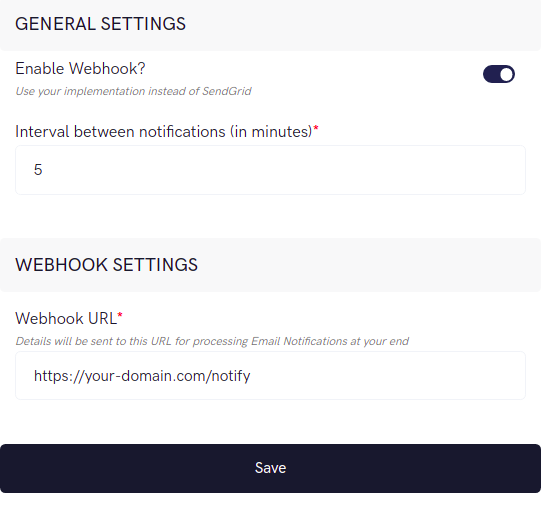Click the GENERAL SETTINGS section header
Image resolution: width=543 pixels, height=508 pixels.
100,24
